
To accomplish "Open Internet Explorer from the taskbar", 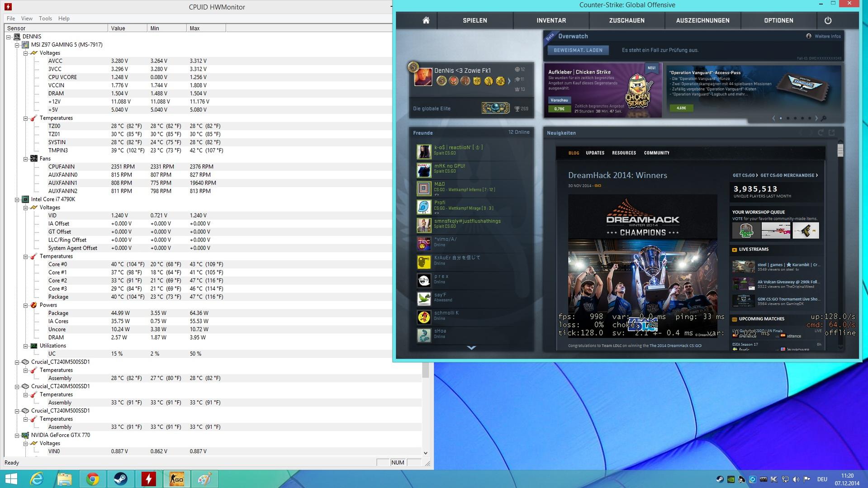I will point(36,479).
